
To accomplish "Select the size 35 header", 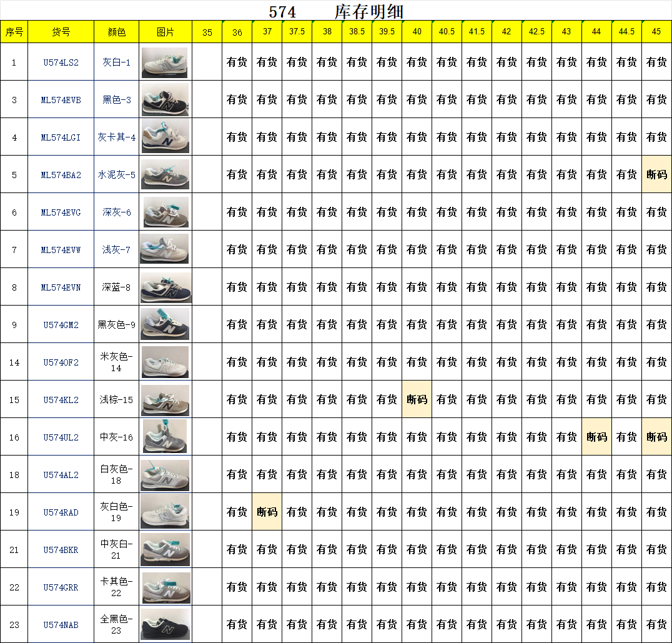I will coord(207,32).
